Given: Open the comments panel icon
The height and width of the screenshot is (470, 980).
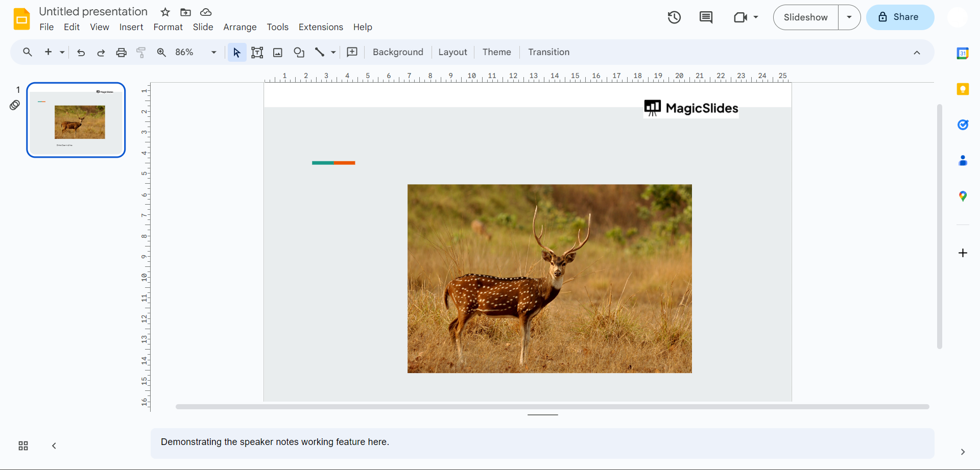Looking at the screenshot, I should click(x=706, y=17).
